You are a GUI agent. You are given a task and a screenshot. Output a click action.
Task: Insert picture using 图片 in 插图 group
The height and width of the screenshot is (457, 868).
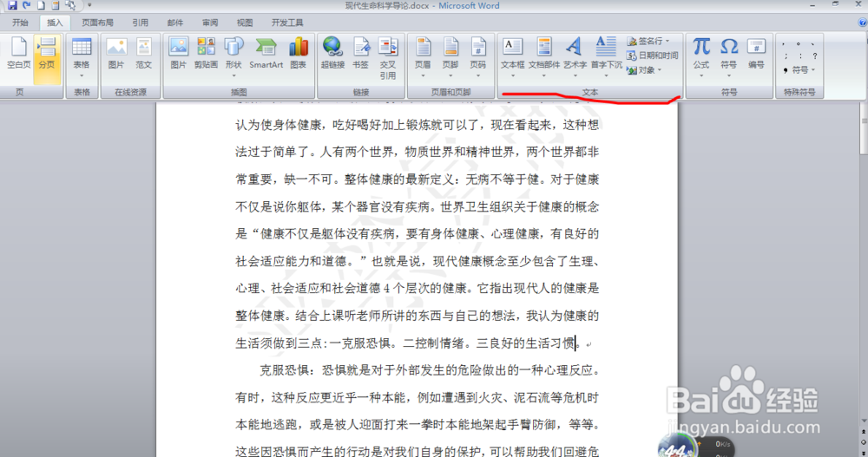tap(178, 54)
